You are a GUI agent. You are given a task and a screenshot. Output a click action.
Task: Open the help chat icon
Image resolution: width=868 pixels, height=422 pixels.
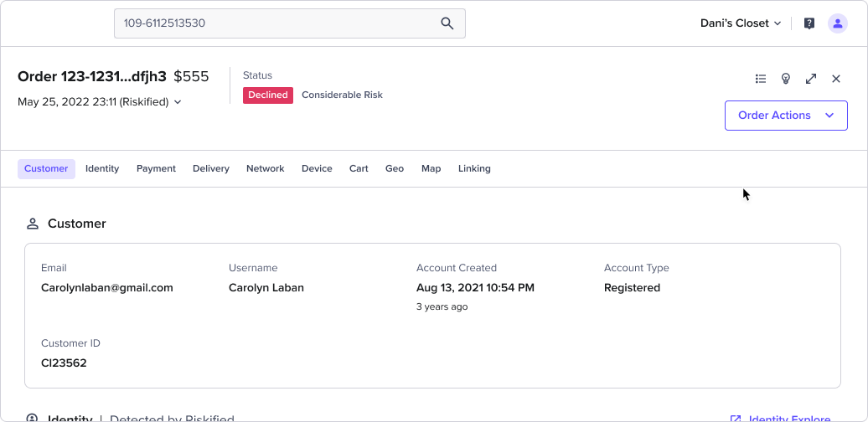coord(809,23)
